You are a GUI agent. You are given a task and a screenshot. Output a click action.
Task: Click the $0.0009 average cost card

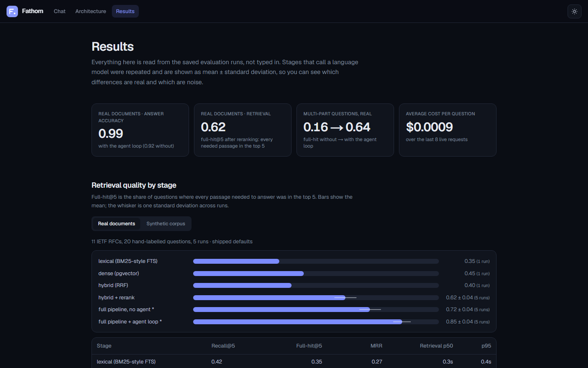[448, 130]
